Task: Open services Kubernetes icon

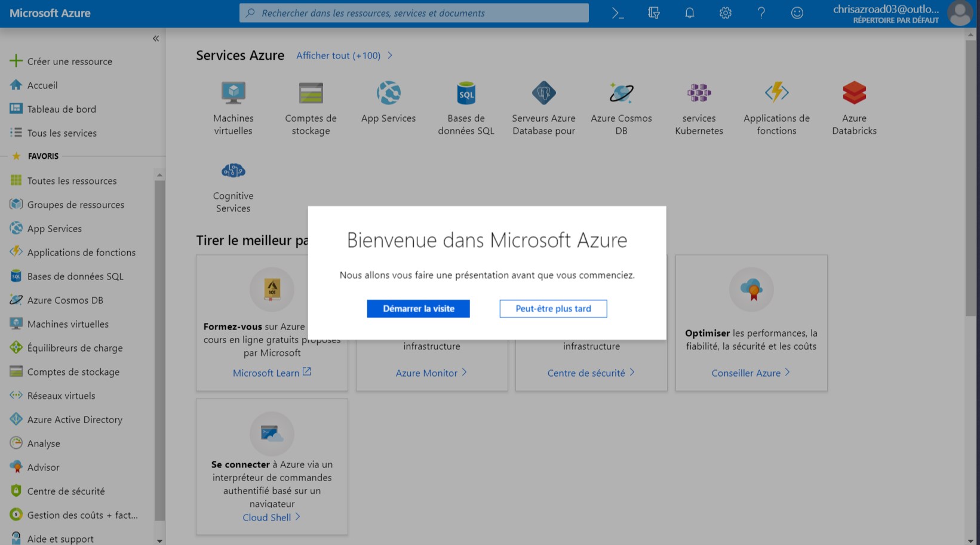Action: point(699,93)
